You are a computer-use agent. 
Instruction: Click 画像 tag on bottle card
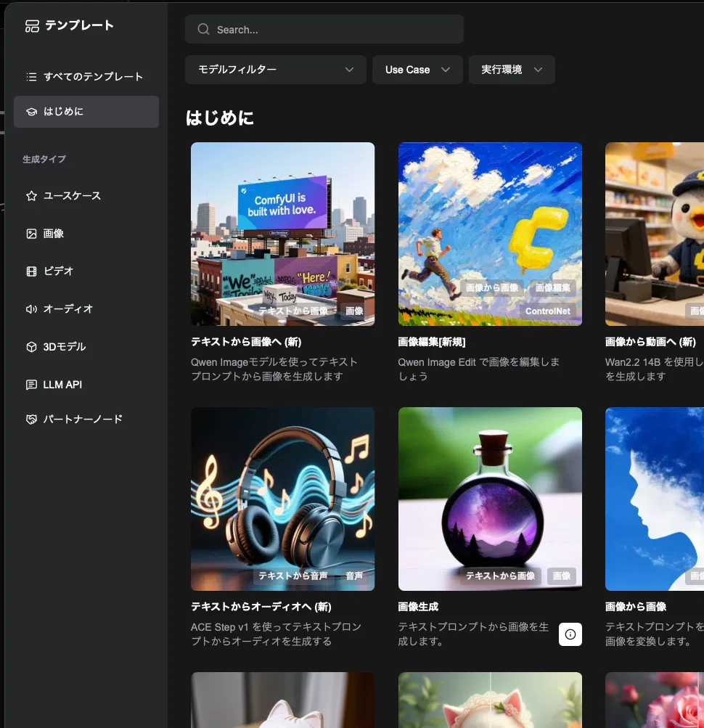pyautogui.click(x=562, y=576)
